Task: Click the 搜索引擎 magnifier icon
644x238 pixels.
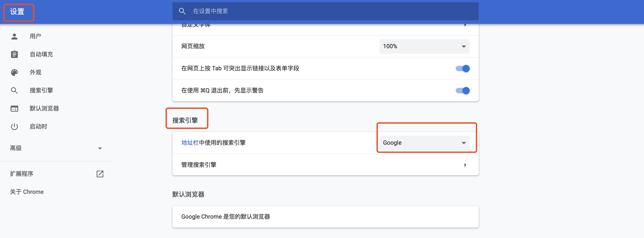Action: (x=14, y=90)
